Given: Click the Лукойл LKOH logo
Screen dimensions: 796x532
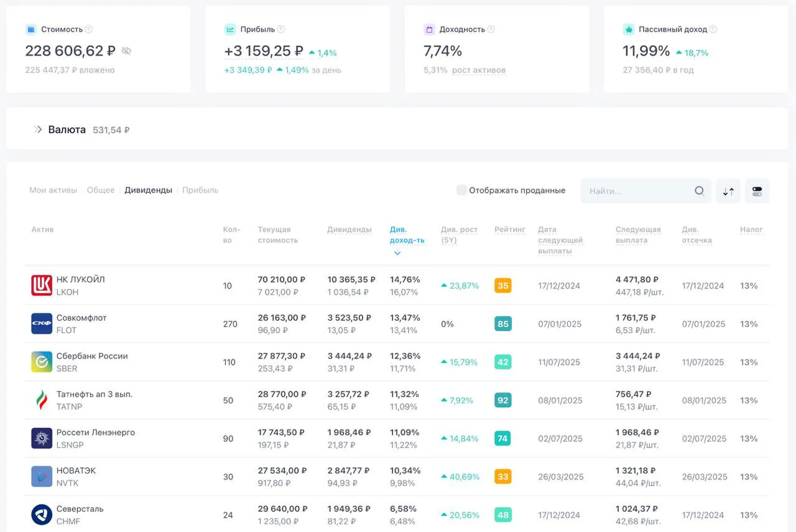Looking at the screenshot, I should 42,286.
